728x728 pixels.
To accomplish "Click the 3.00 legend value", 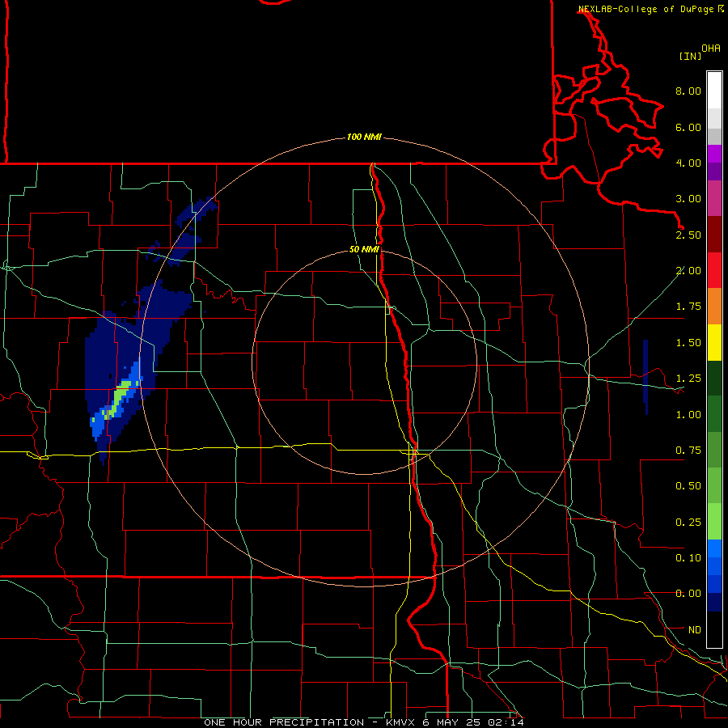I will (x=688, y=199).
